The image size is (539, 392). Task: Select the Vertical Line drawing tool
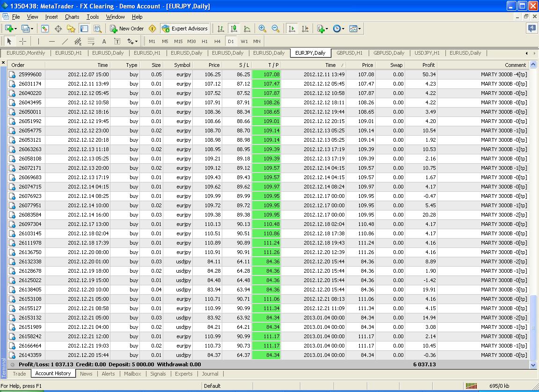pyautogui.click(x=38, y=42)
